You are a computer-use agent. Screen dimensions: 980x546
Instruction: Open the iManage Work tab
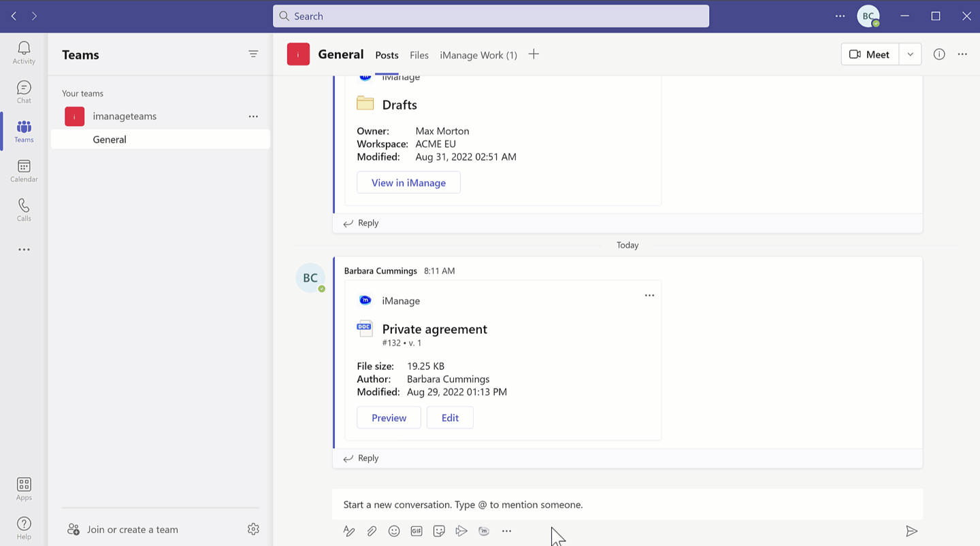click(x=478, y=55)
